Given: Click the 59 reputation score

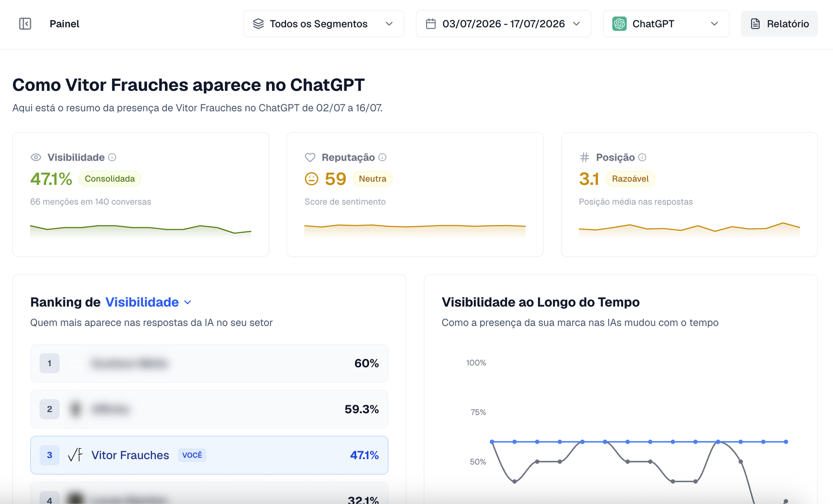Looking at the screenshot, I should pos(335,179).
